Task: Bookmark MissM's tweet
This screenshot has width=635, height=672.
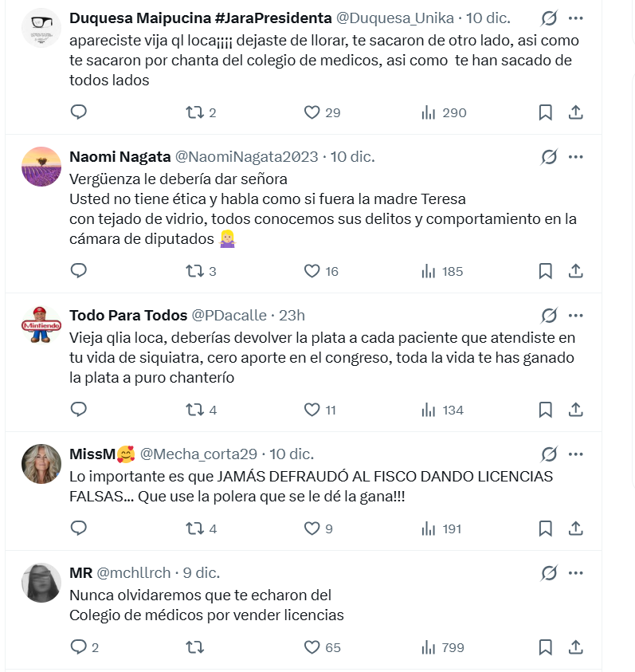Action: click(x=545, y=529)
